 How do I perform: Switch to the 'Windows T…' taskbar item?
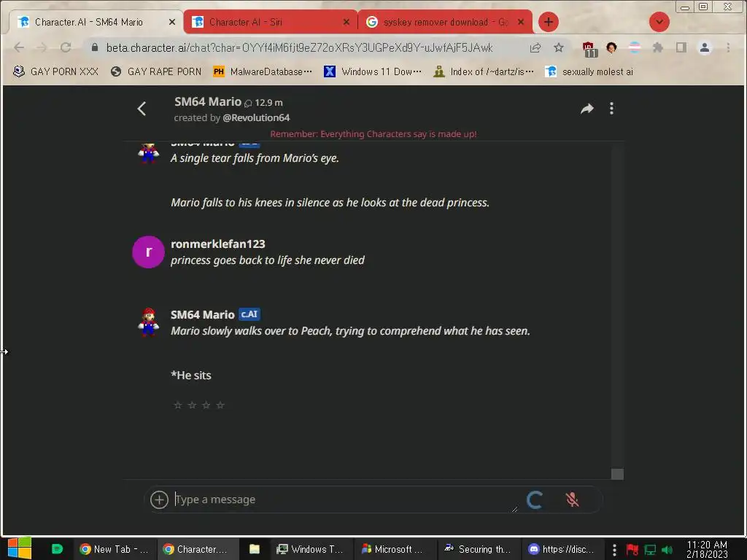click(x=312, y=549)
